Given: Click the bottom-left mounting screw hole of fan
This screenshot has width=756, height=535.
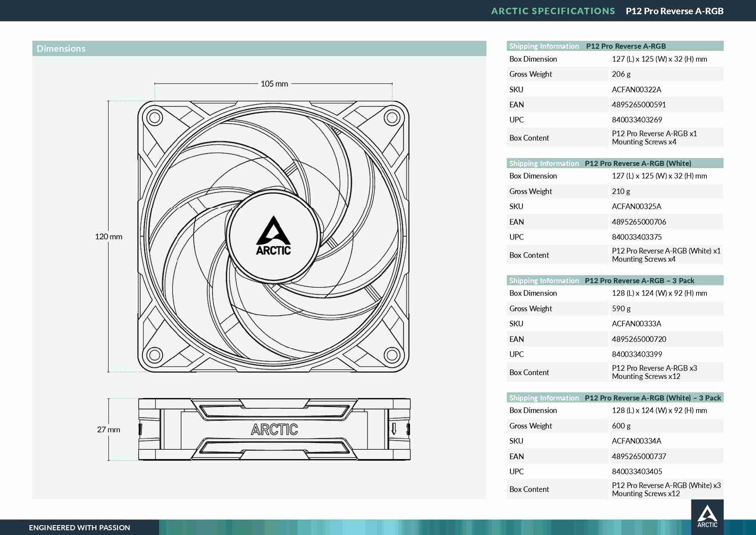Looking at the screenshot, I should tap(155, 355).
